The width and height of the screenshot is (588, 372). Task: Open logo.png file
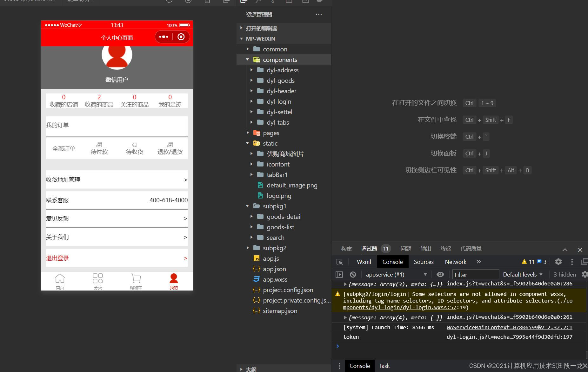point(284,196)
